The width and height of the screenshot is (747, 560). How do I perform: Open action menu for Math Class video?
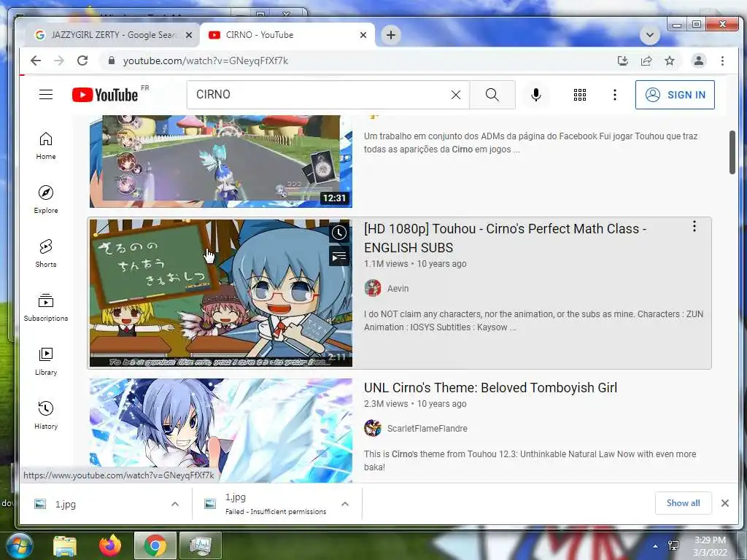(694, 226)
